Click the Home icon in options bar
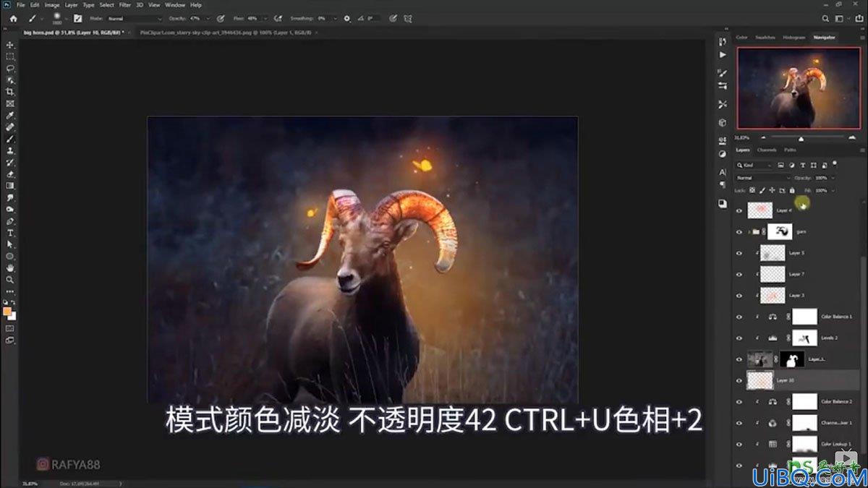 (x=12, y=18)
